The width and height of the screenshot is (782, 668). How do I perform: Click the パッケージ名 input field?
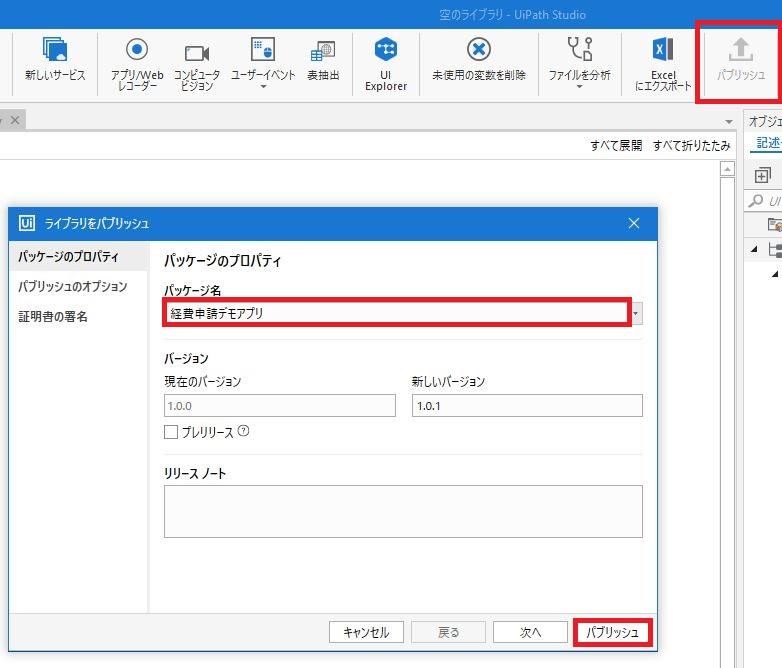(x=397, y=313)
